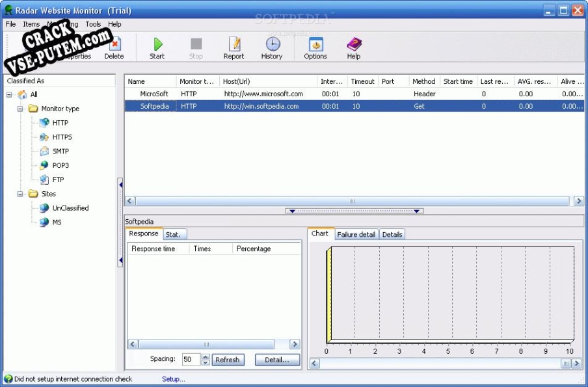The height and width of the screenshot is (387, 588).
Task: Click the Response list horizontal scrollbar thumb
Action: tap(207, 344)
